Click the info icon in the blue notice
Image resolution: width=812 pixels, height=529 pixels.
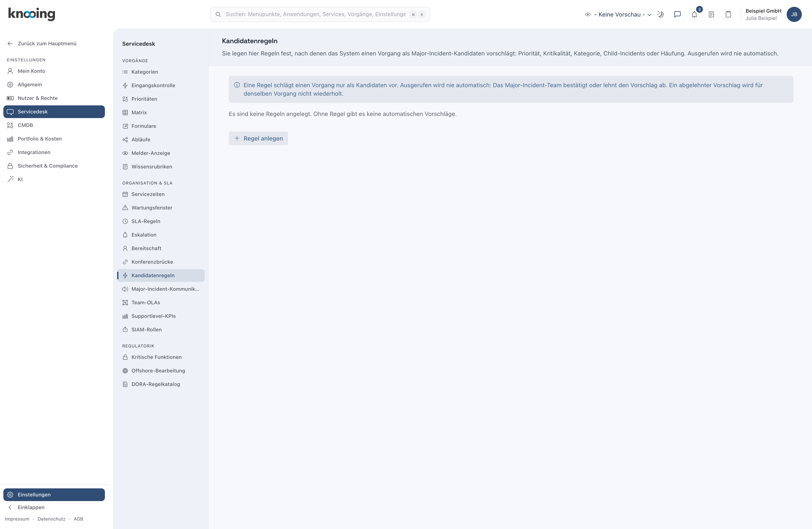pyautogui.click(x=237, y=85)
